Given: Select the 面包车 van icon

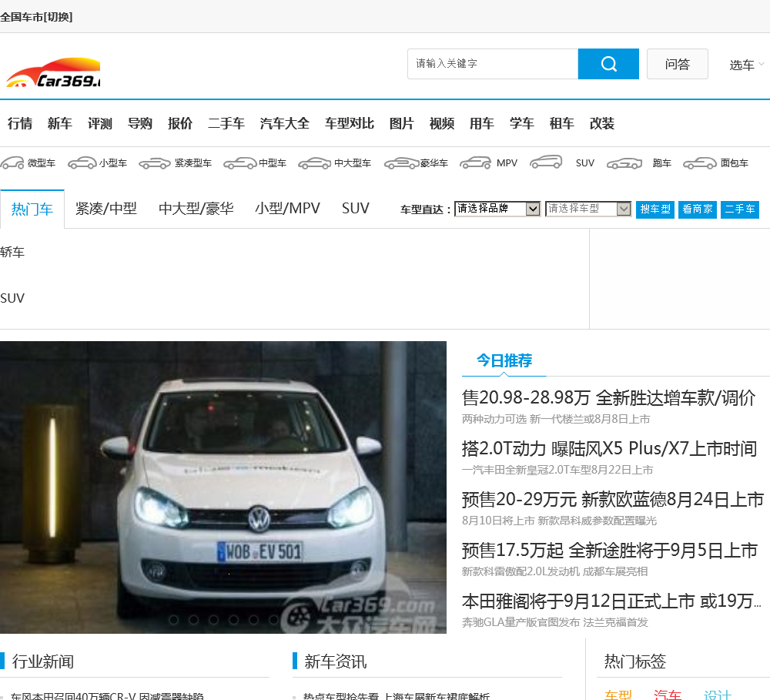Looking at the screenshot, I should pyautogui.click(x=700, y=163).
